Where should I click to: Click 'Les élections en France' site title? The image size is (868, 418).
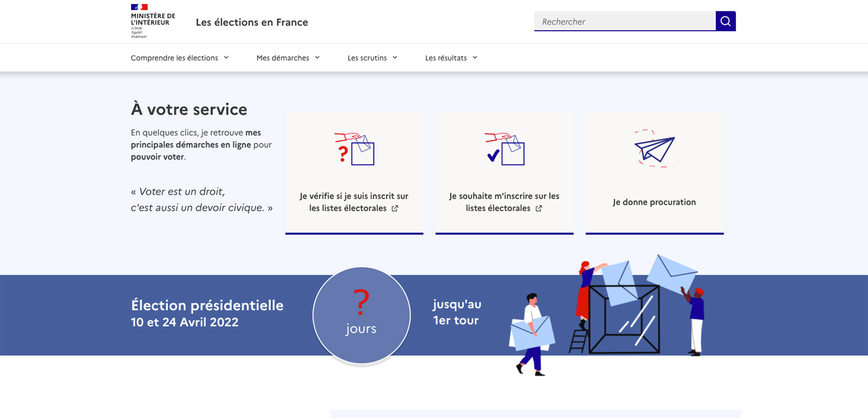pos(252,22)
